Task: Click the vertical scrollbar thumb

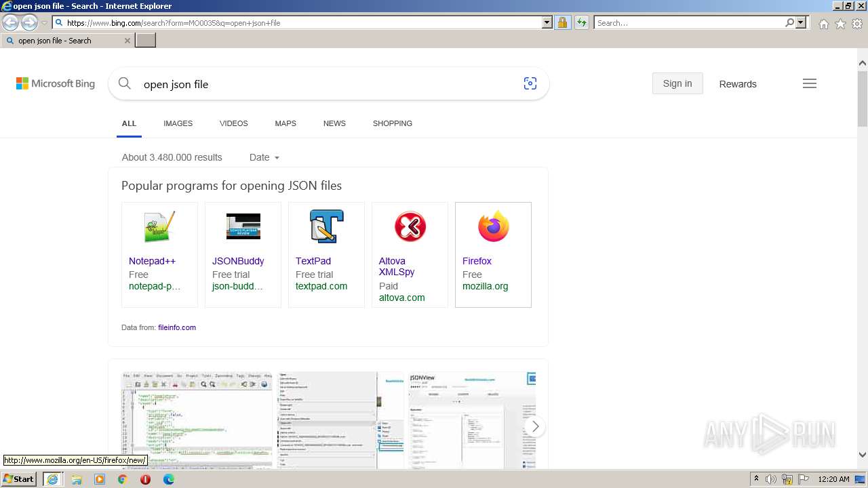Action: pos(862,98)
